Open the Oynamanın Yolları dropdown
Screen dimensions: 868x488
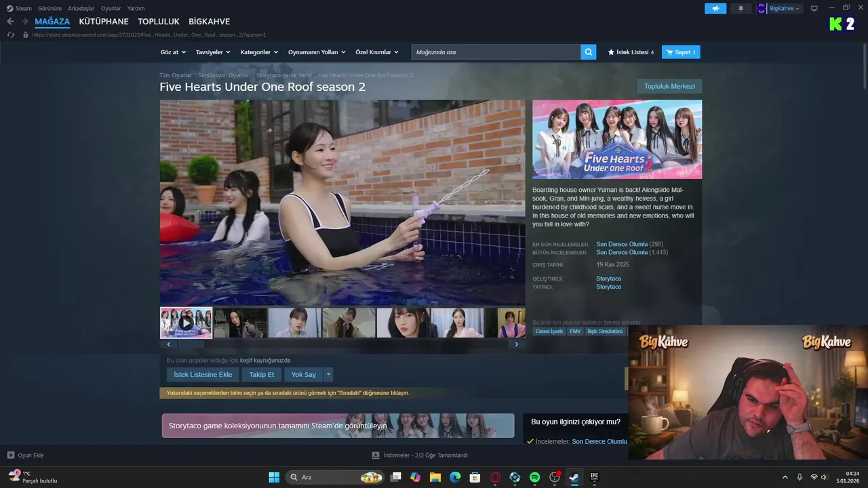click(x=317, y=52)
